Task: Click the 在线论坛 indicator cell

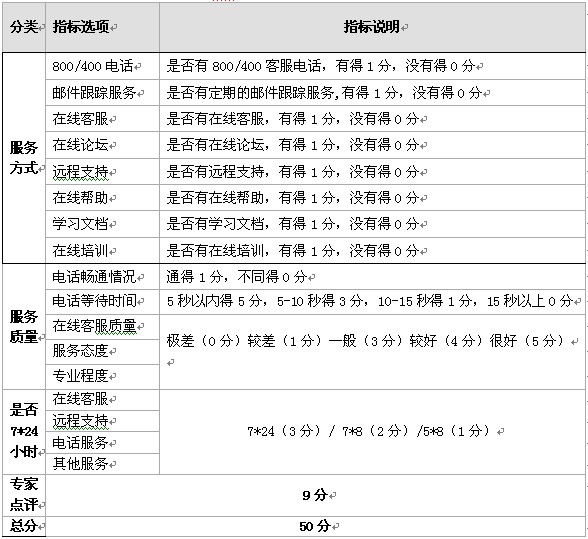Action: tap(102, 145)
